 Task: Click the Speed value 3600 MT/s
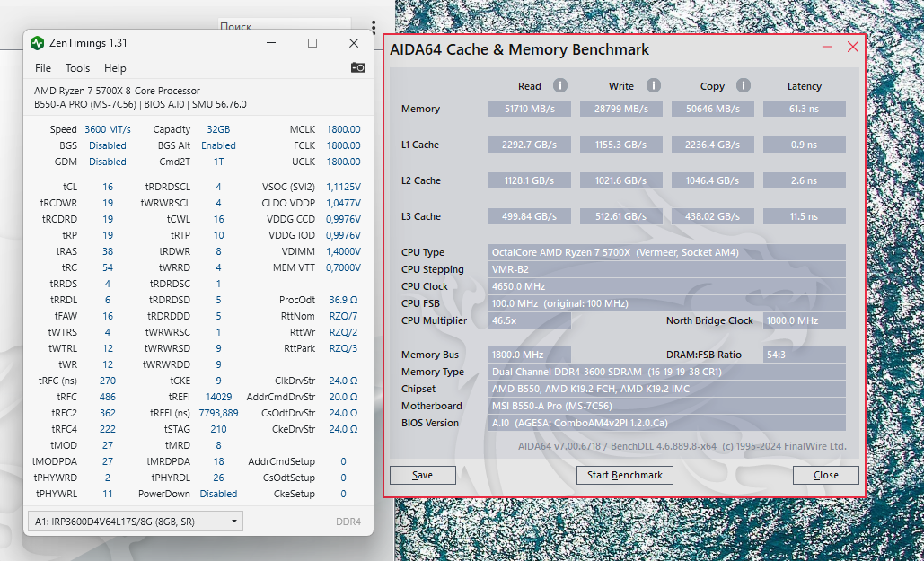coord(108,129)
